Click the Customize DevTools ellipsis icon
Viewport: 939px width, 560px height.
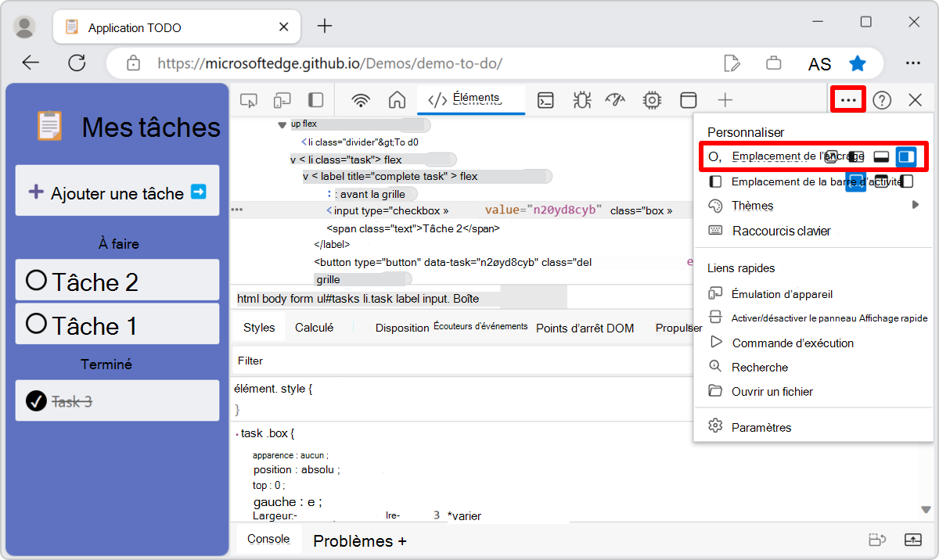coord(847,99)
